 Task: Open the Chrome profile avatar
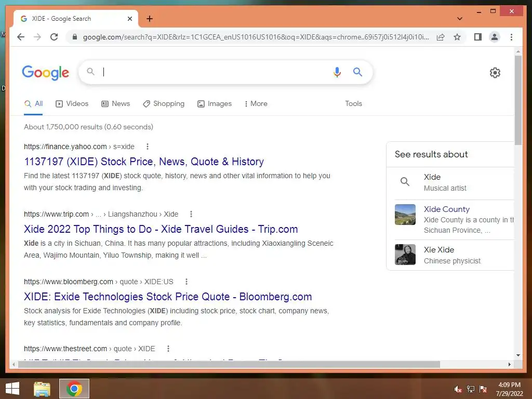(x=495, y=37)
